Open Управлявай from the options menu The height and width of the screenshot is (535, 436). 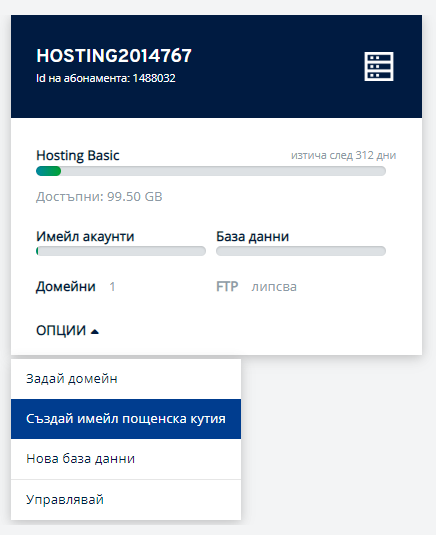click(126, 500)
